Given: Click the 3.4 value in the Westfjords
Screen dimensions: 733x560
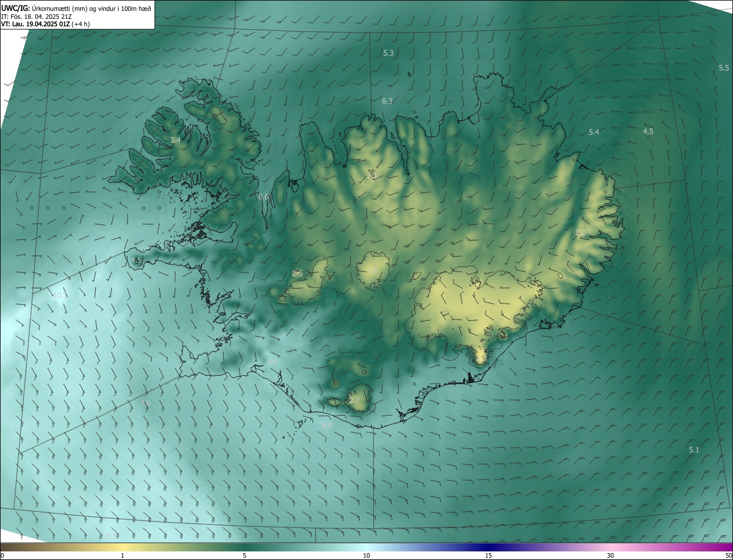Looking at the screenshot, I should tap(175, 140).
